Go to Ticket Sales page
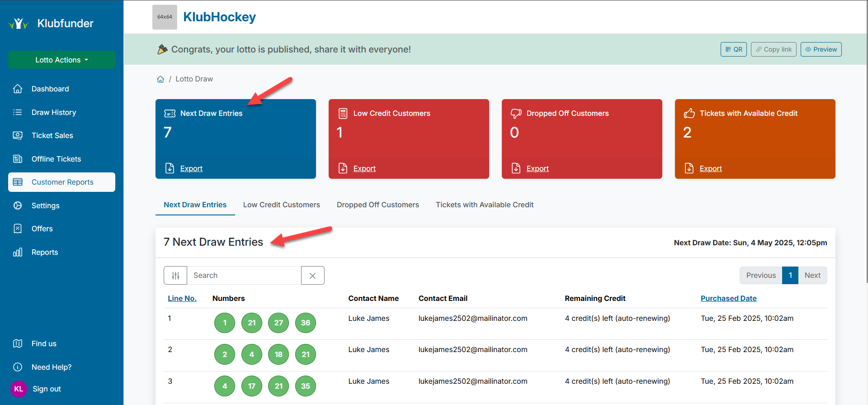The width and height of the screenshot is (868, 405). point(52,135)
